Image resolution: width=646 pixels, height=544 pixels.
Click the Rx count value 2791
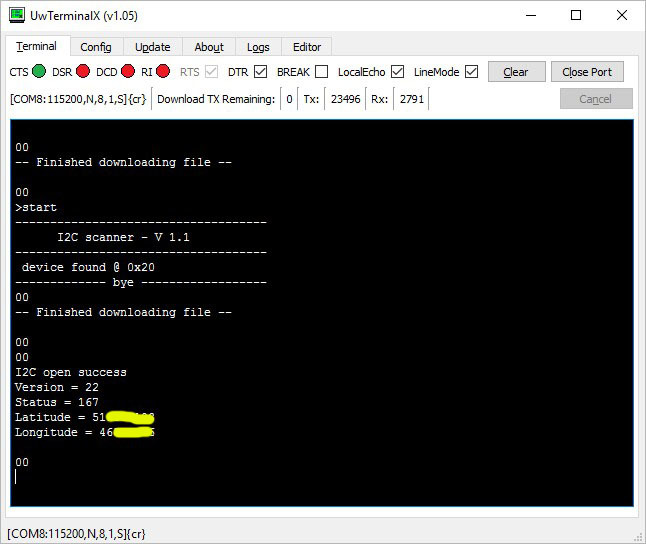[412, 99]
